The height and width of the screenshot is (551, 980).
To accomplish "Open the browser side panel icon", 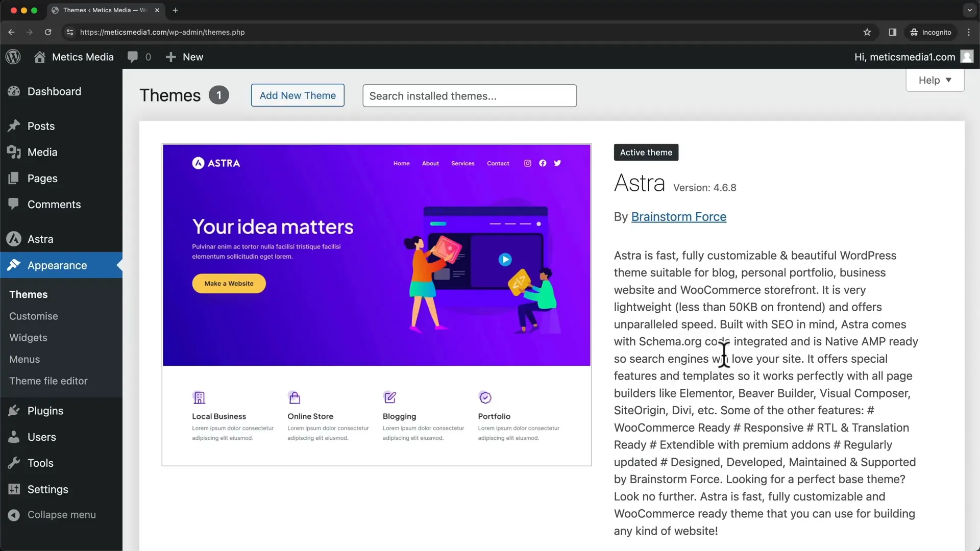I will 892,32.
